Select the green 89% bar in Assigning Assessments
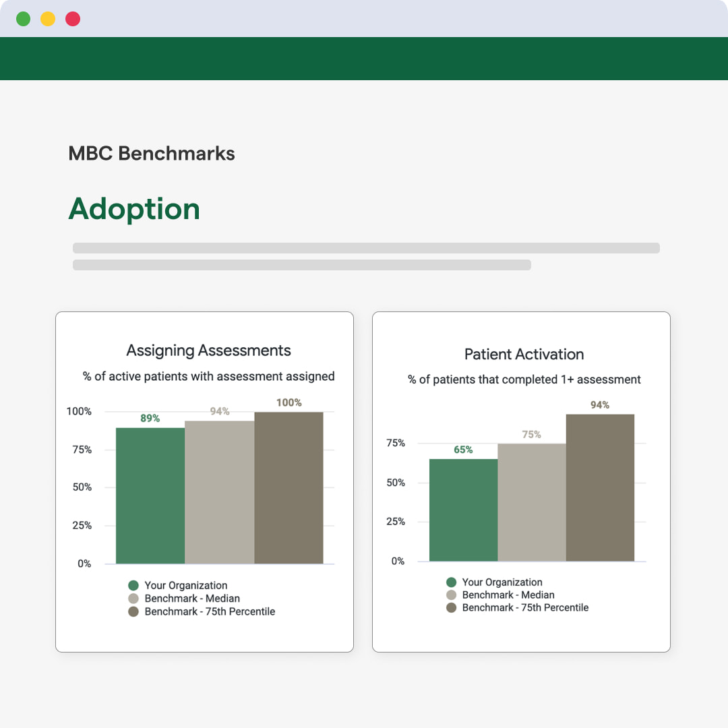Image resolution: width=728 pixels, height=728 pixels. click(x=150, y=495)
